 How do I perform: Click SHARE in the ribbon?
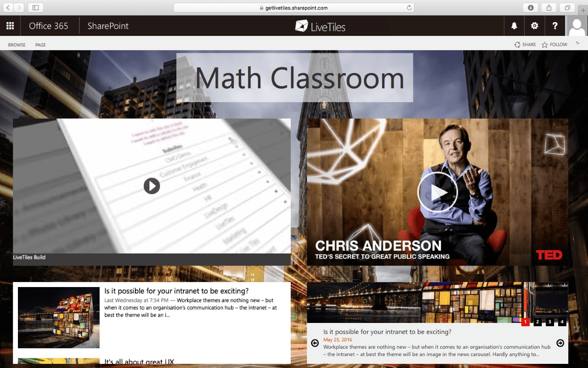[x=525, y=45]
